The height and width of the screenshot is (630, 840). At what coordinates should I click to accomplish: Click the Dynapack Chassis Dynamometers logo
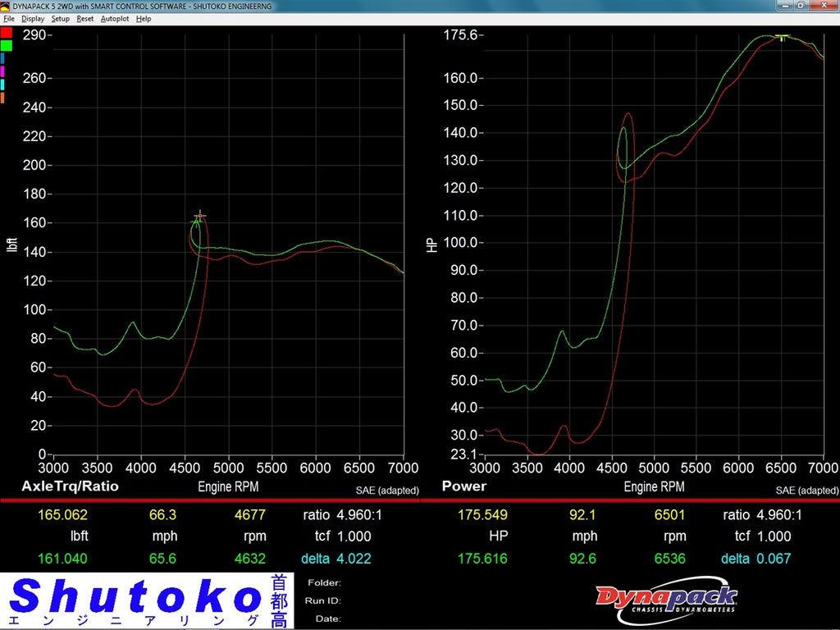(667, 600)
